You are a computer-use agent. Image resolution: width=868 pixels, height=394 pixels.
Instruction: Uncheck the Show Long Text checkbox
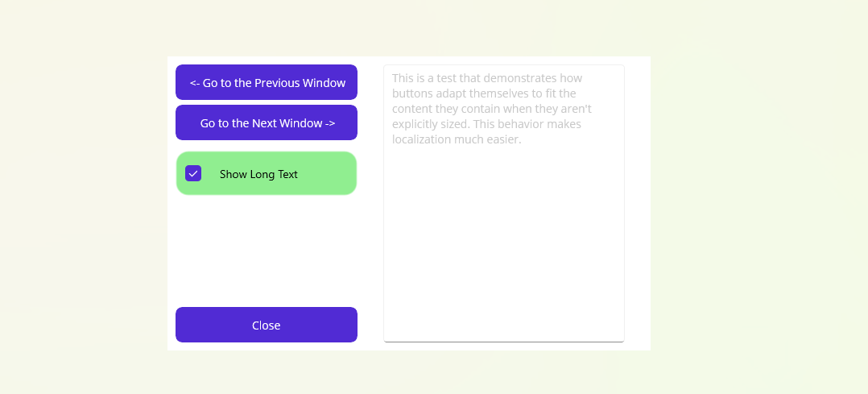click(x=193, y=173)
